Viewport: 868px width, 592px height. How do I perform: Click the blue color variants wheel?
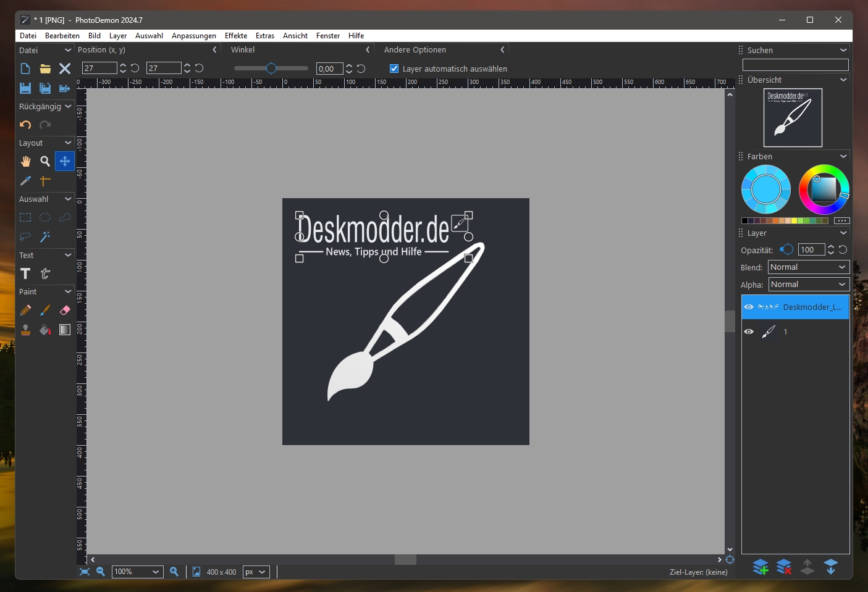point(766,190)
